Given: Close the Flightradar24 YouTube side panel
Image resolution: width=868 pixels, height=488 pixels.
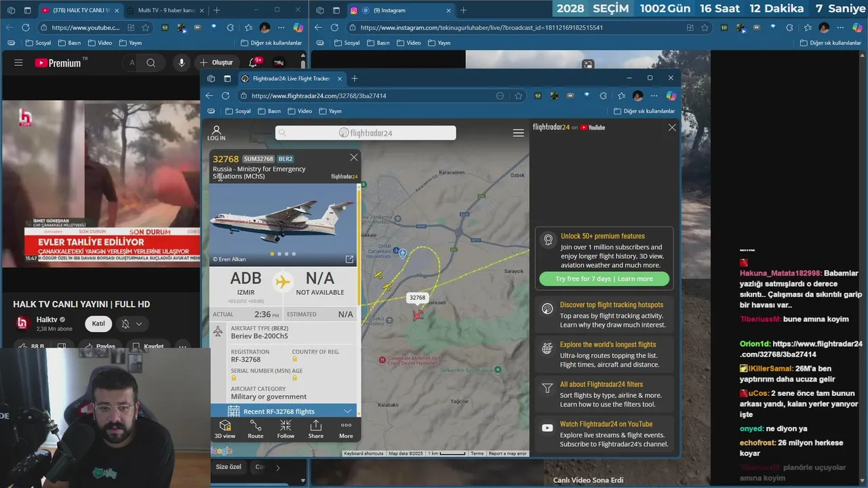Looking at the screenshot, I should (672, 127).
